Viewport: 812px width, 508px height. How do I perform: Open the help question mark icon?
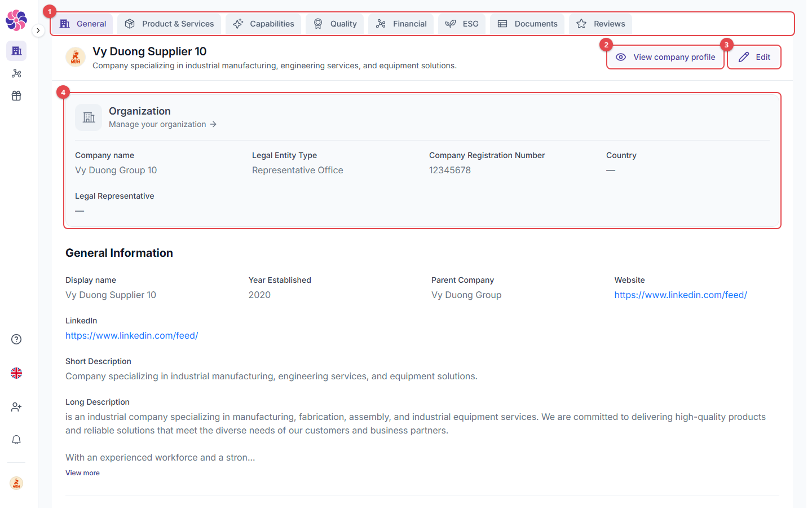coord(16,339)
